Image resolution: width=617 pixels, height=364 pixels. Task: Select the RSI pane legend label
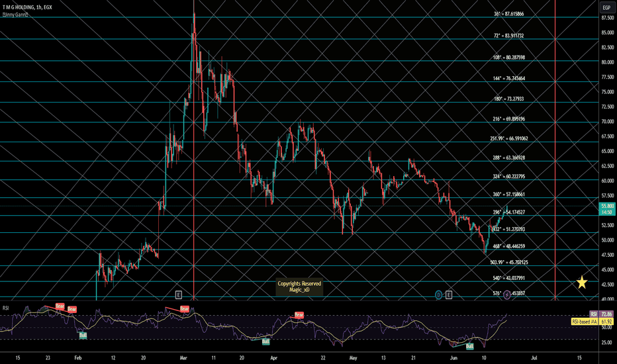(x=5, y=308)
